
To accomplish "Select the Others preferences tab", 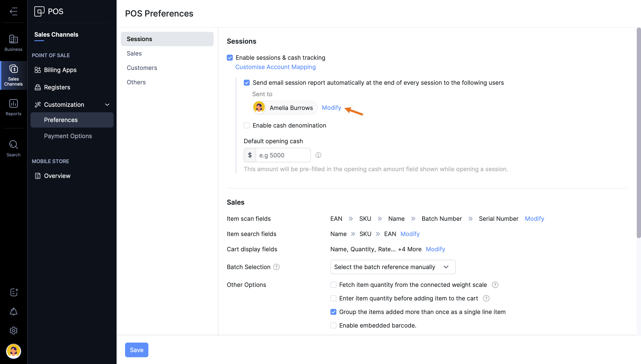I will pyautogui.click(x=136, y=82).
